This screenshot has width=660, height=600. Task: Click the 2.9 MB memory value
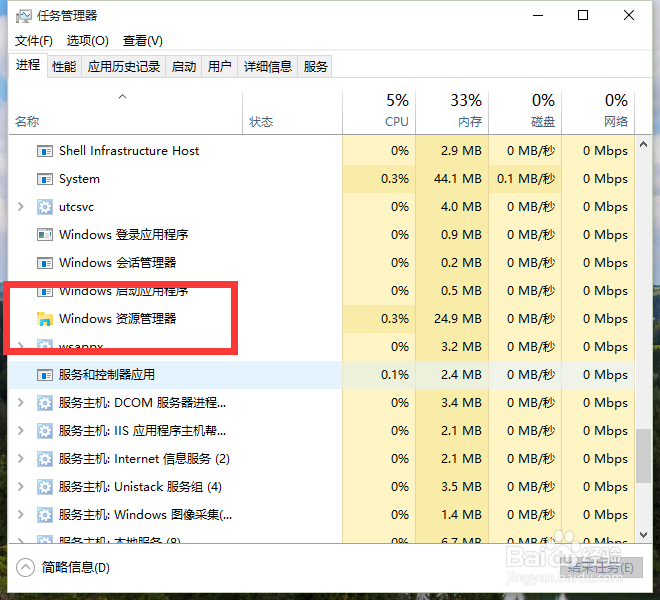click(461, 151)
